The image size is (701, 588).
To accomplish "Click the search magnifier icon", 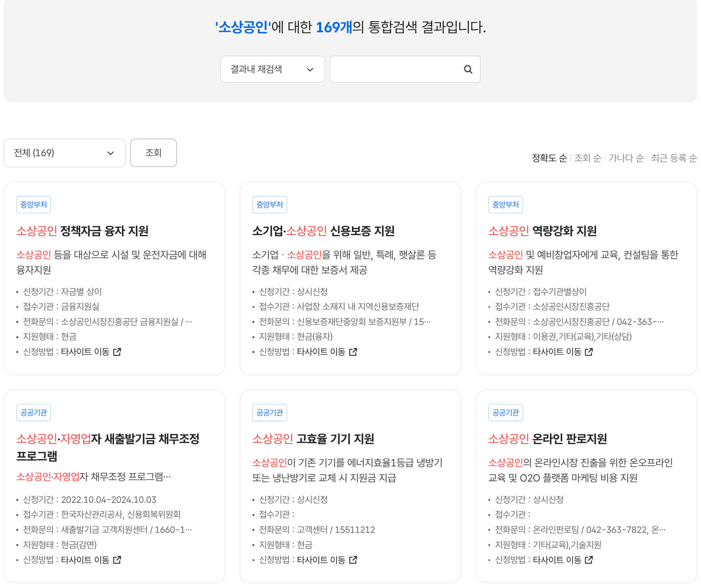I will pyautogui.click(x=468, y=69).
